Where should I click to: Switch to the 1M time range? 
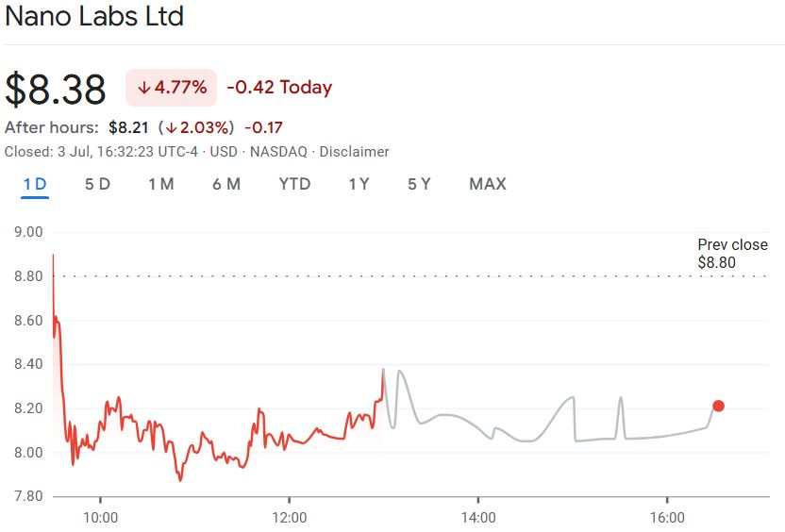point(160,184)
